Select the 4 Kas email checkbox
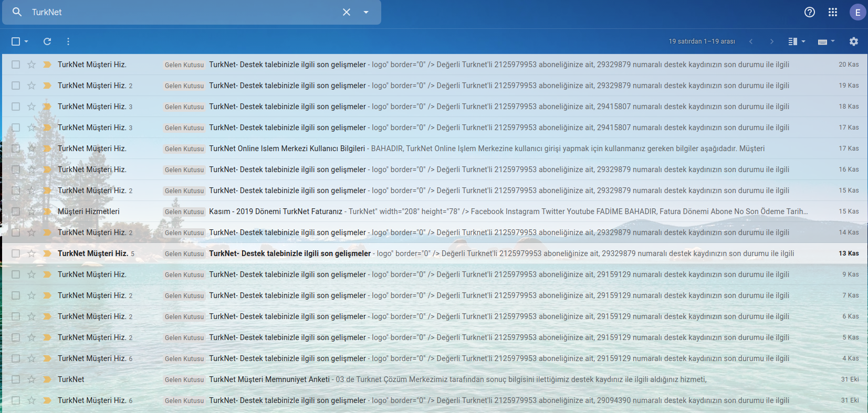 (x=16, y=358)
